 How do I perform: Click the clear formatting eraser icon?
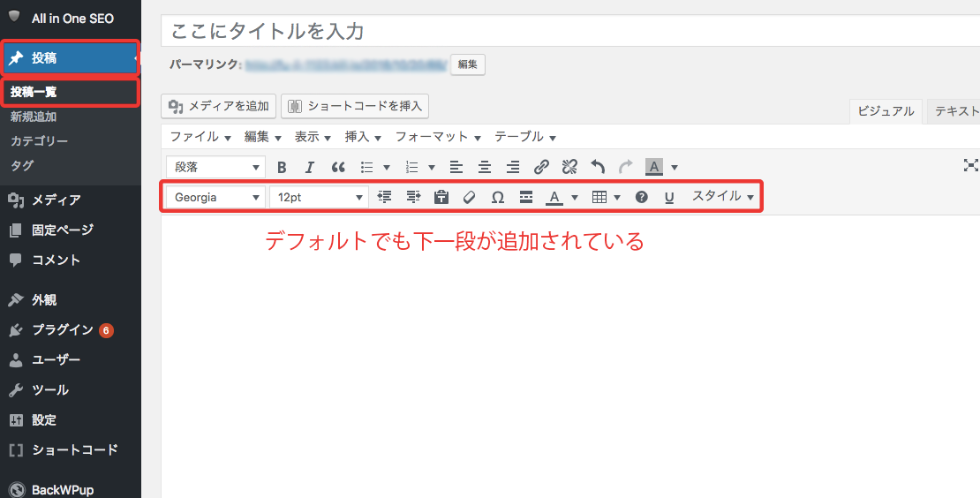[x=470, y=198]
